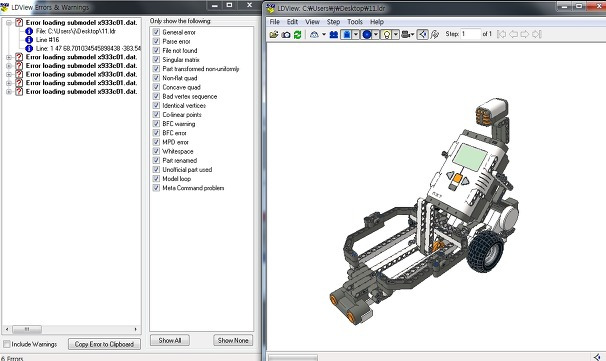Open a model file via toolbar folder icon
The width and height of the screenshot is (606, 361).
274,34
